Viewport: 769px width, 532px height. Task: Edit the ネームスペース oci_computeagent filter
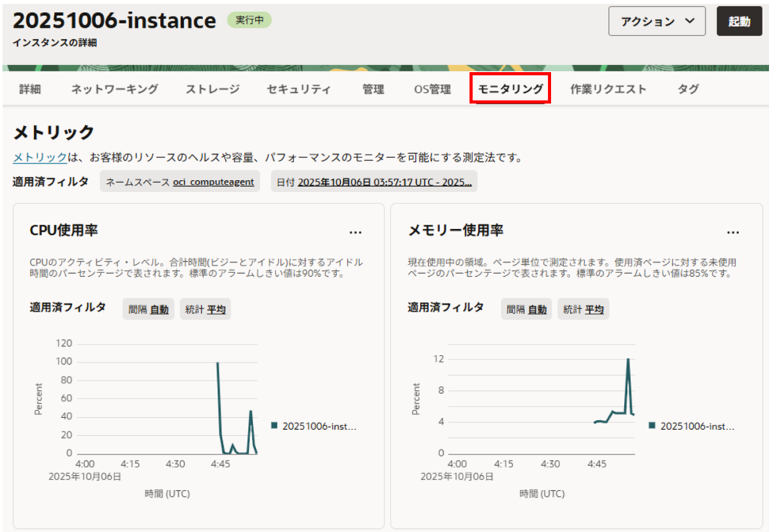(x=179, y=182)
